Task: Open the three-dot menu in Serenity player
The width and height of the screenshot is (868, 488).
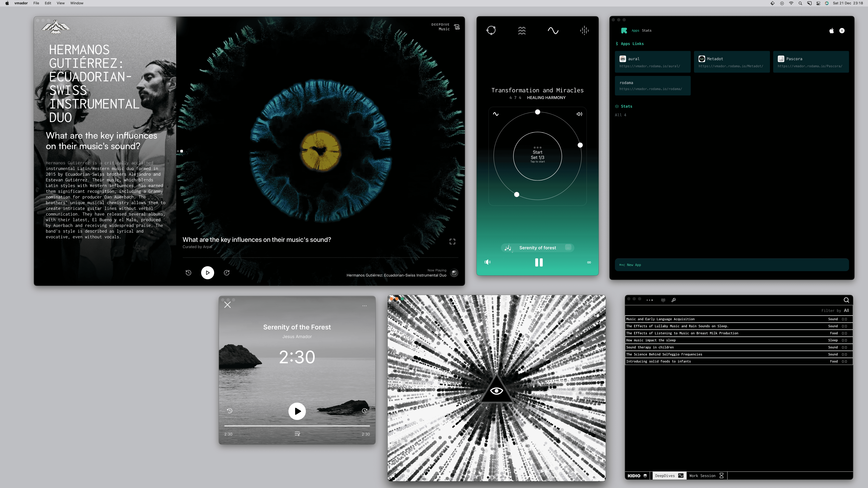Action: click(x=364, y=306)
